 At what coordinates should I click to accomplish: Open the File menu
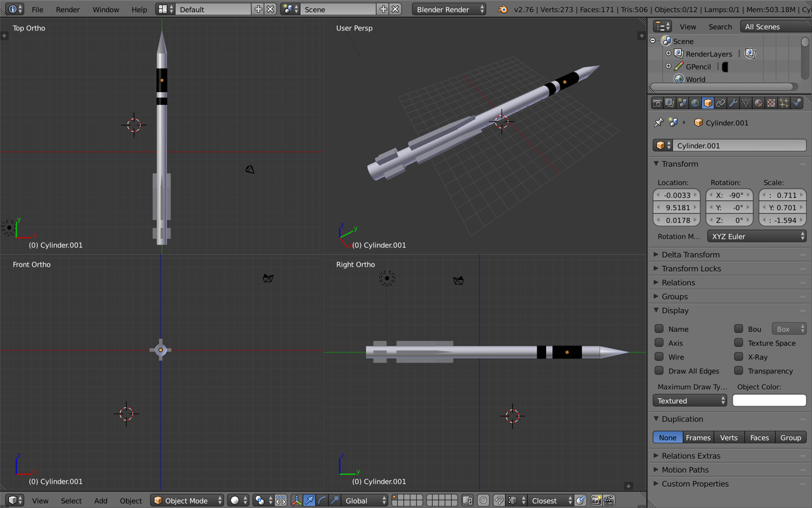pyautogui.click(x=37, y=10)
